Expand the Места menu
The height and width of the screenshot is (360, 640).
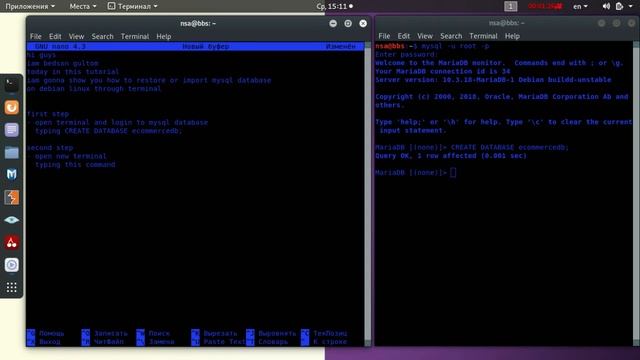coord(83,6)
